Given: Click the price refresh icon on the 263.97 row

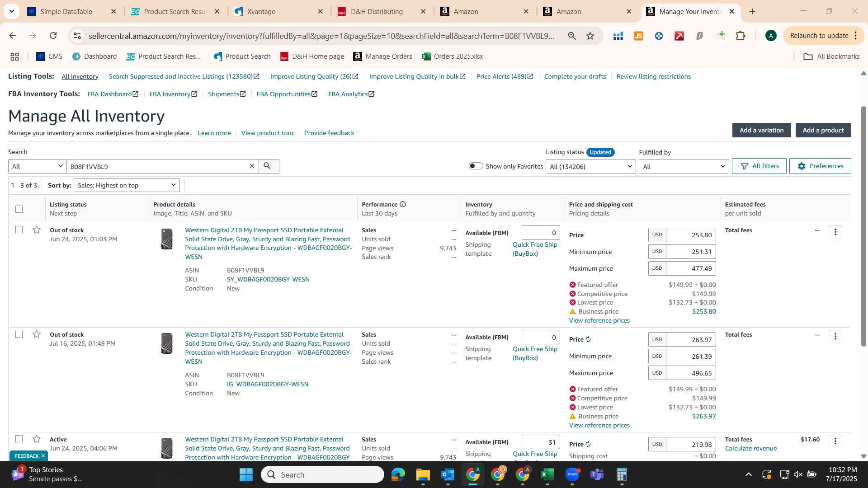Looking at the screenshot, I should (x=588, y=339).
